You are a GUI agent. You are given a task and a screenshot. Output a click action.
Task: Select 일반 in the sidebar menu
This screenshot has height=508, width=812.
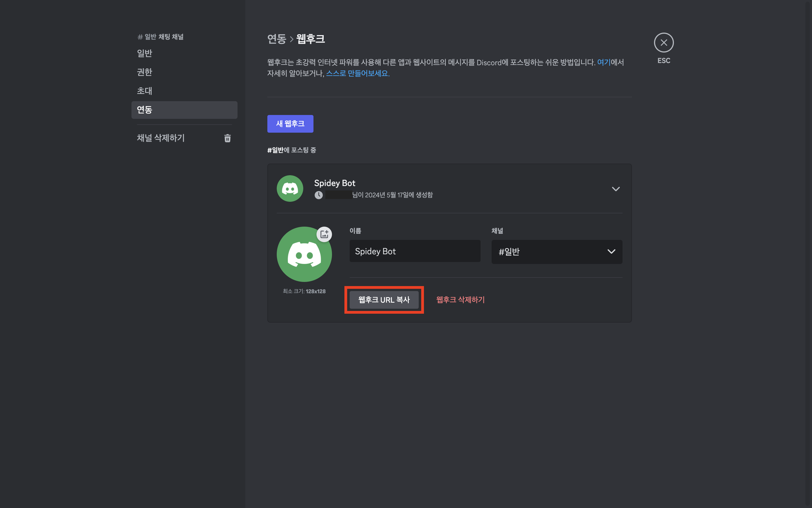[144, 53]
